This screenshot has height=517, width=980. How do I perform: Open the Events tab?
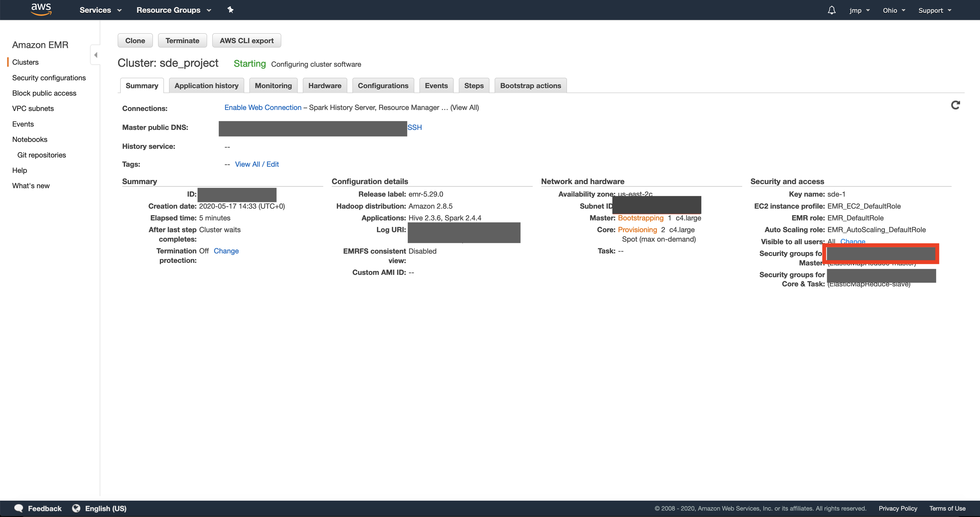(436, 86)
